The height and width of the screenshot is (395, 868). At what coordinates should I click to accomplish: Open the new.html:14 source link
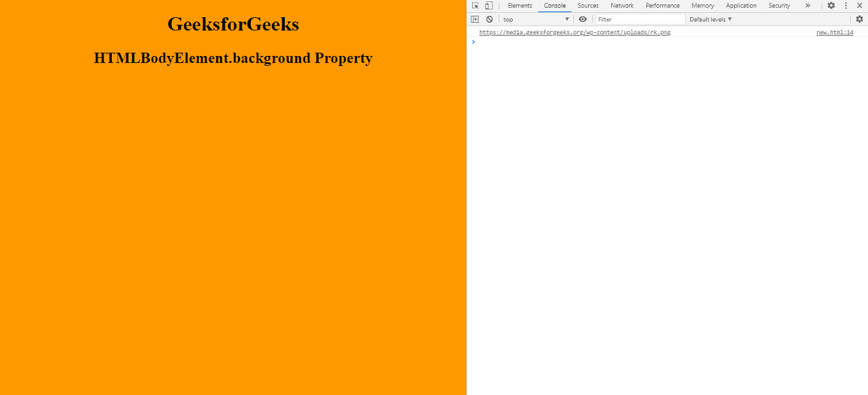[834, 33]
